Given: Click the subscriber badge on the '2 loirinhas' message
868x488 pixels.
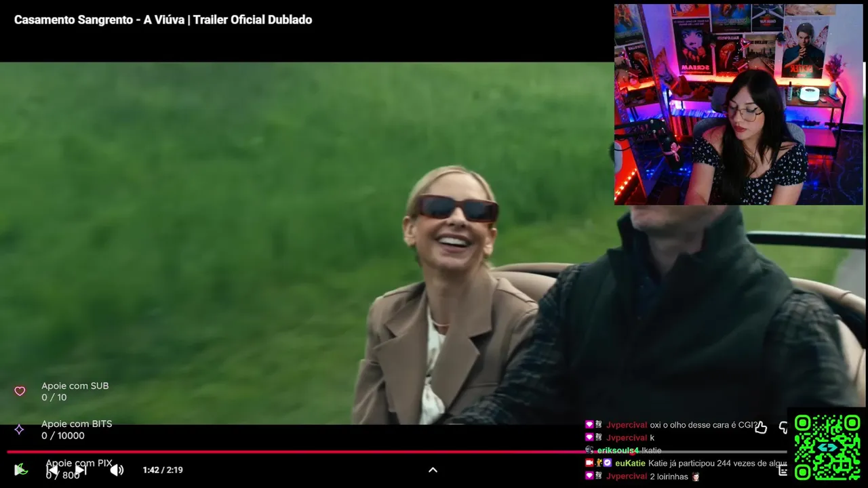Looking at the screenshot, I should [589, 476].
